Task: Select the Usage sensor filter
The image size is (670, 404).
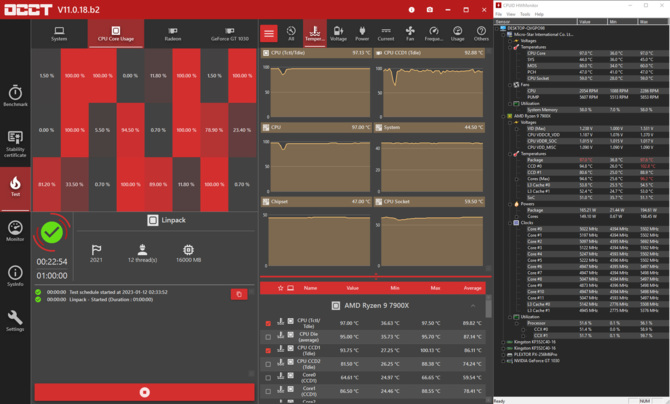Action: tap(458, 33)
